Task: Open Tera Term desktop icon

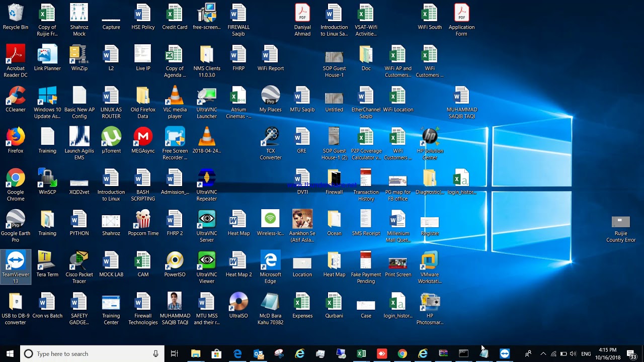Action: 47,264
